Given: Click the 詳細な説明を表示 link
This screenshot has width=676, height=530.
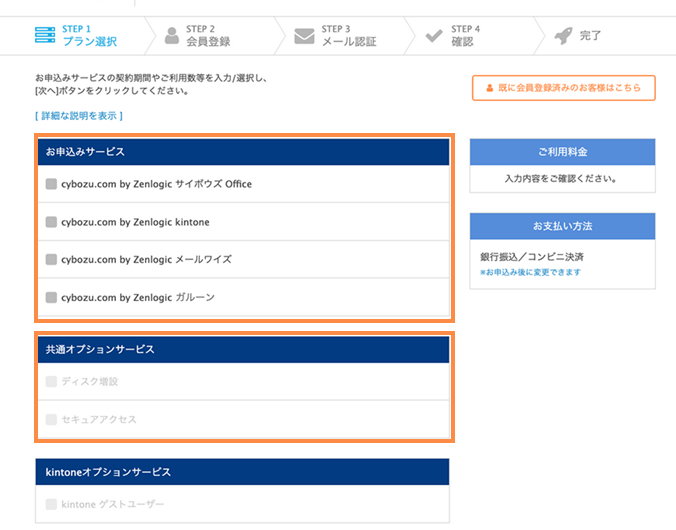Looking at the screenshot, I should 79,116.
